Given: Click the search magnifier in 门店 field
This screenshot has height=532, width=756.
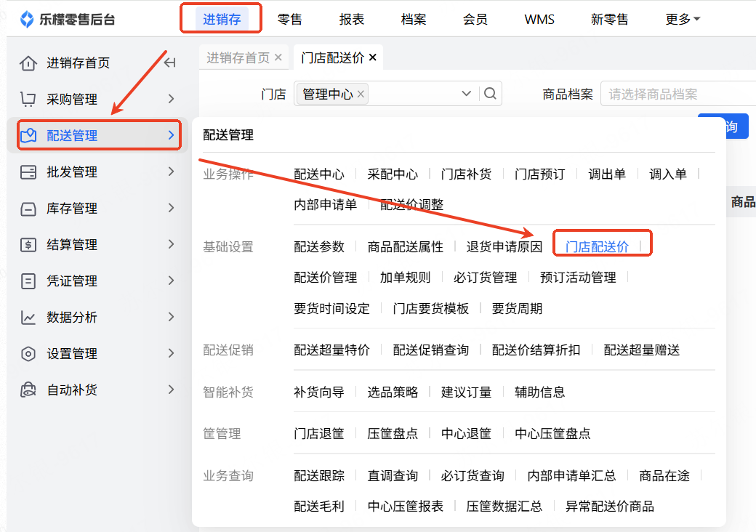Looking at the screenshot, I should [x=490, y=94].
